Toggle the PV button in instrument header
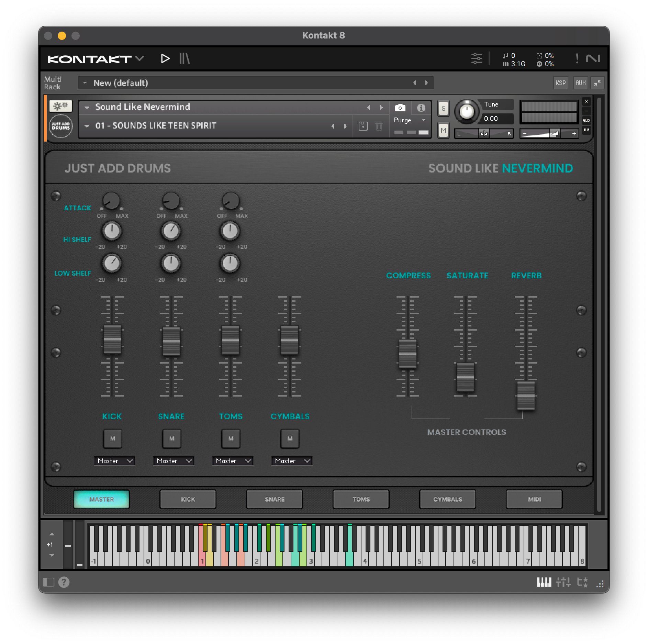The height and width of the screenshot is (644, 648). 586,130
